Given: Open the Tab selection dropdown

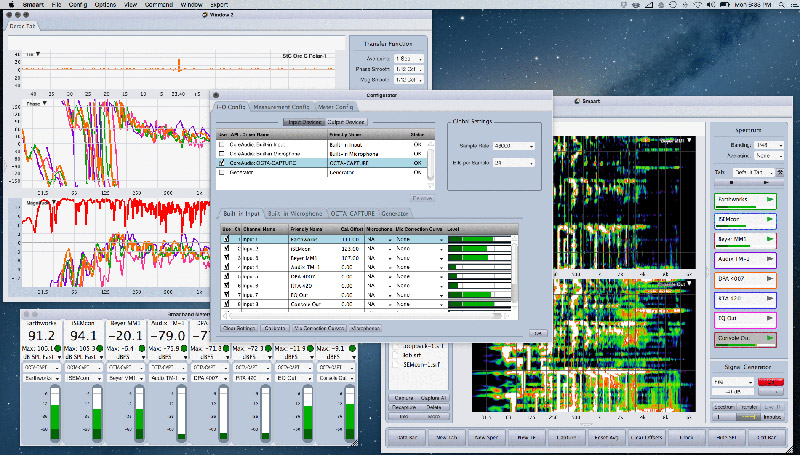Looking at the screenshot, I should (754, 172).
